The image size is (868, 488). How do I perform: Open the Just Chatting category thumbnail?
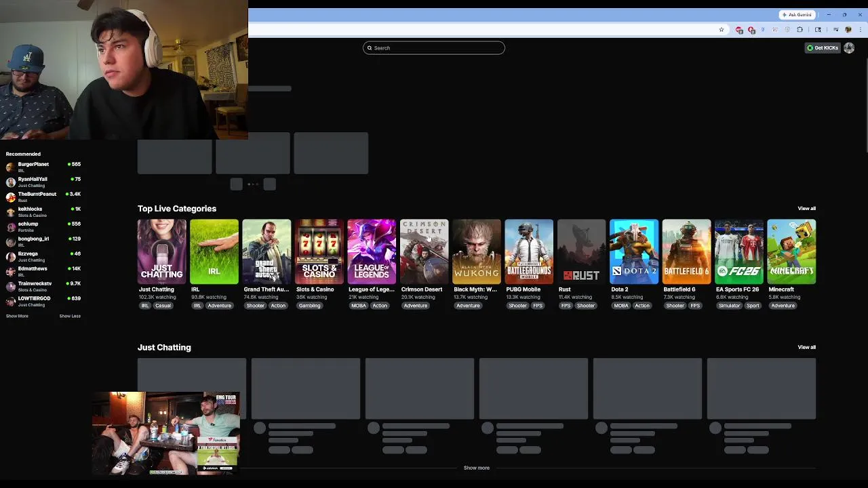coord(161,251)
